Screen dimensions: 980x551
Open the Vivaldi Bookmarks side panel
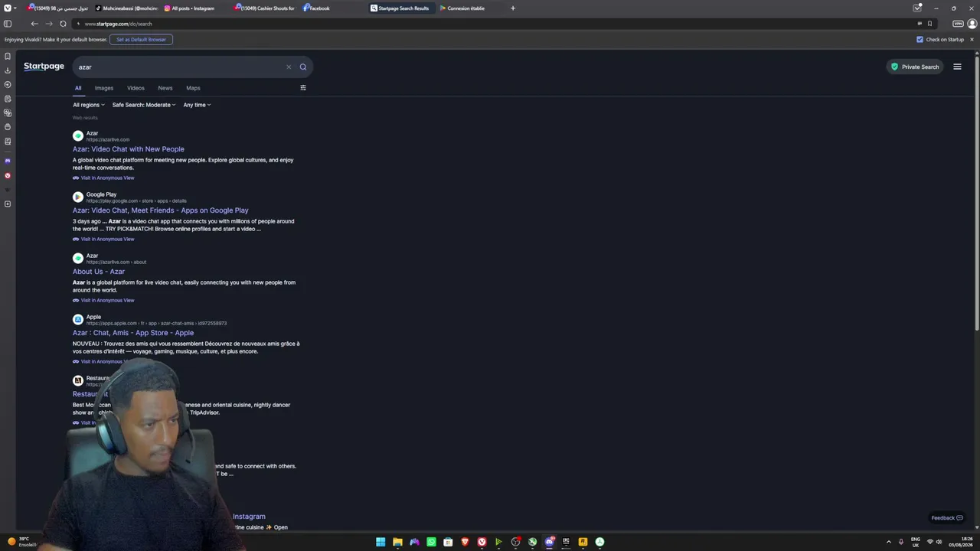click(x=8, y=56)
